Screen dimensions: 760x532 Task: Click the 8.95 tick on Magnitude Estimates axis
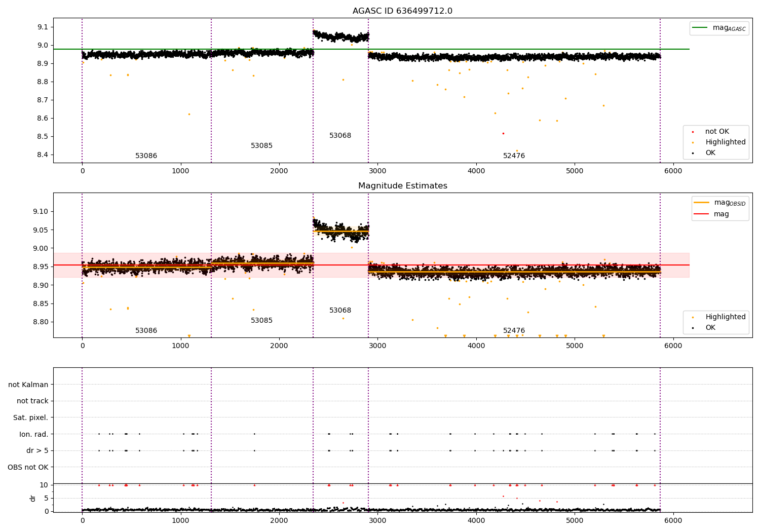coord(42,267)
